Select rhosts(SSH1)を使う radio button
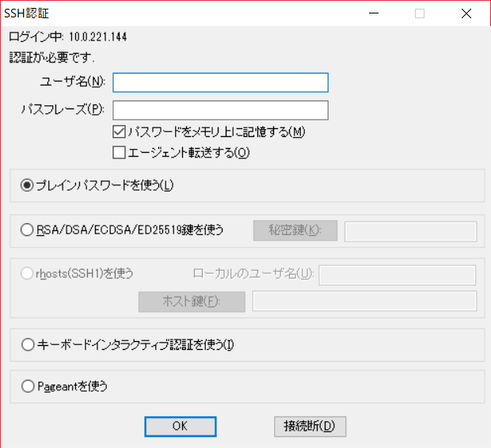Viewport: 491px width, 448px height. 29,274
